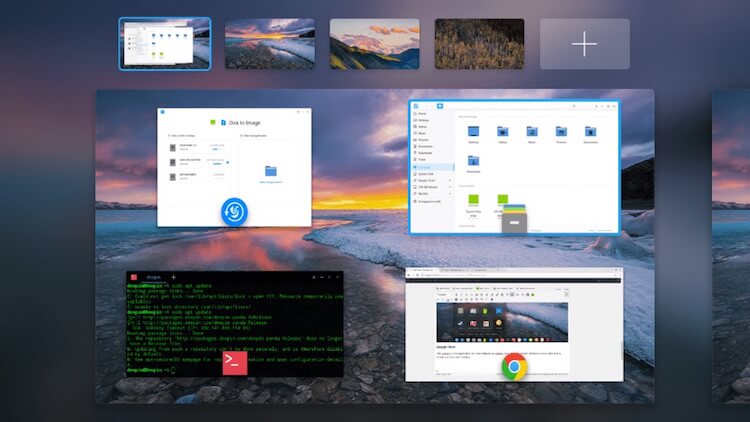This screenshot has height=422, width=750.
Task: Click the first disk drive icon in Deepin Clone
Action: point(173,148)
